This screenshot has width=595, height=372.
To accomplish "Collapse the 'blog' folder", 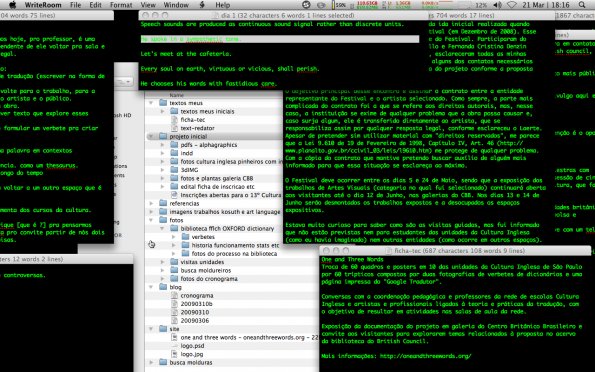I will 151,287.
